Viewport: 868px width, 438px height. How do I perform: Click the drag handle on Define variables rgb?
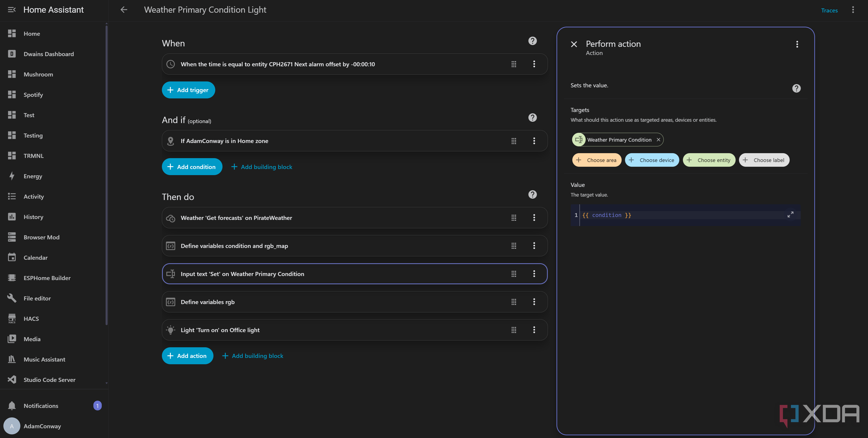(513, 302)
